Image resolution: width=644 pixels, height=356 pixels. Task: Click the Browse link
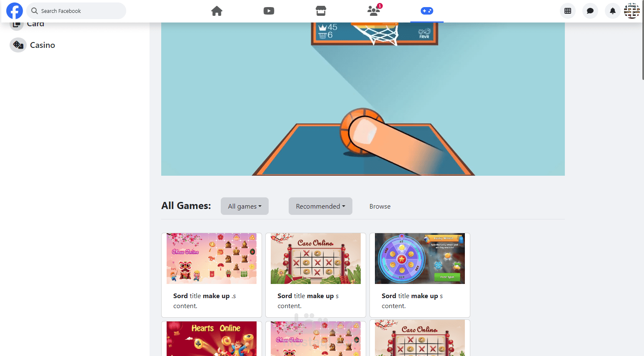pos(380,207)
